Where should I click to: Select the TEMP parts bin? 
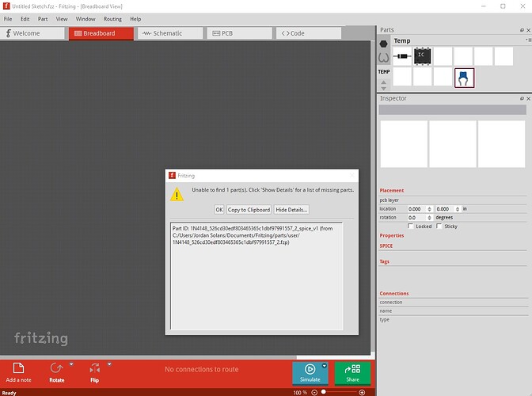384,71
